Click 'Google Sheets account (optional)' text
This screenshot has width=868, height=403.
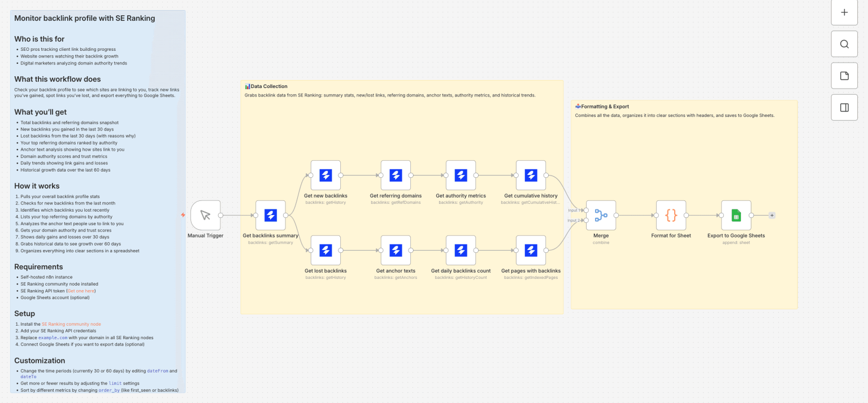pos(55,297)
